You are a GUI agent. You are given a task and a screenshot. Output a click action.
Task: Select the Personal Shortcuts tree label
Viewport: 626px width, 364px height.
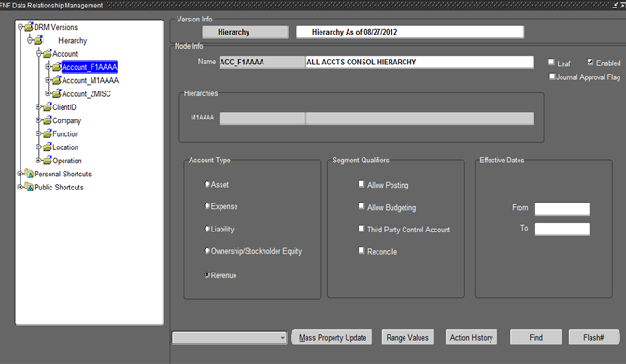63,174
